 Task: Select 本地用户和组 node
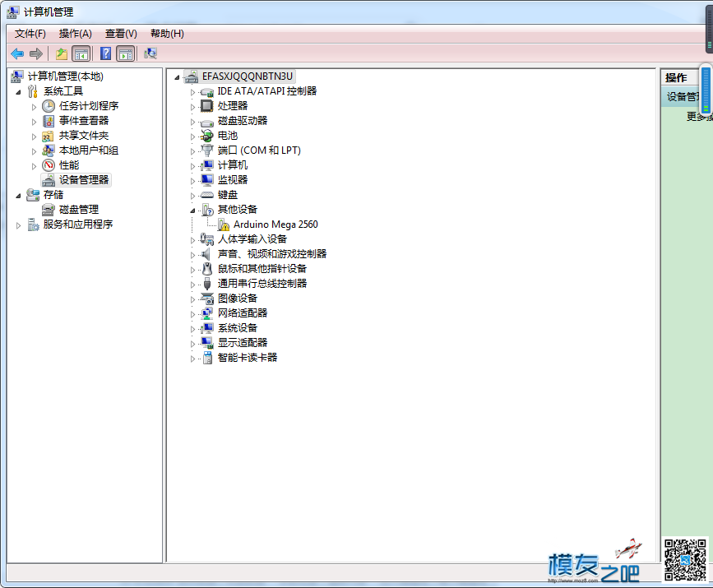[89, 150]
